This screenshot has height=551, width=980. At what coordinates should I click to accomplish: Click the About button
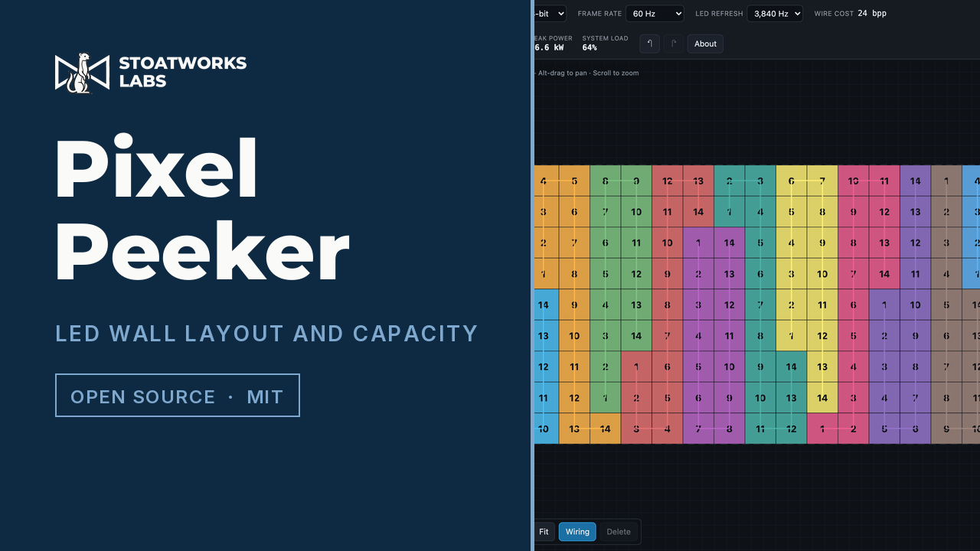pyautogui.click(x=705, y=44)
